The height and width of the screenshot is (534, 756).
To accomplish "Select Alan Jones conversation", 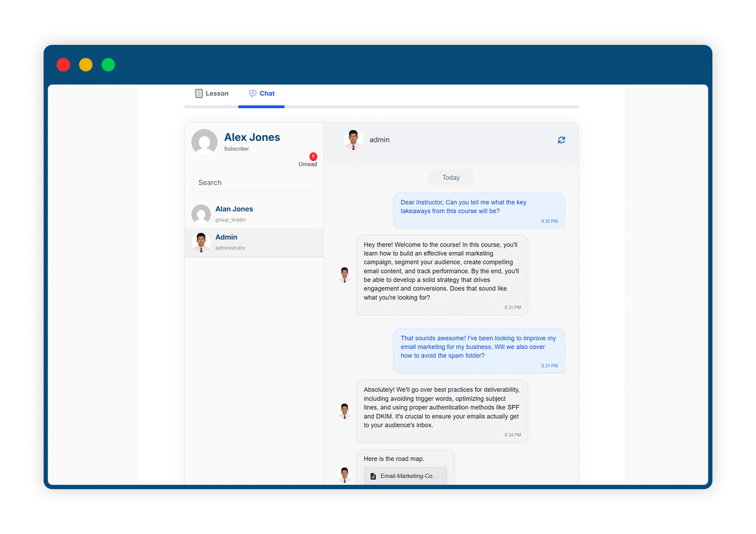I will (254, 214).
